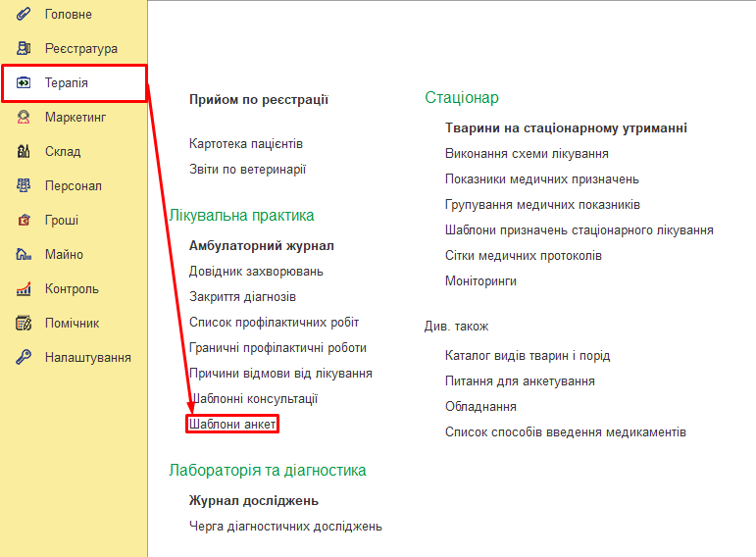Open Причини відмови від лікування
756x557 pixels.
(x=280, y=374)
